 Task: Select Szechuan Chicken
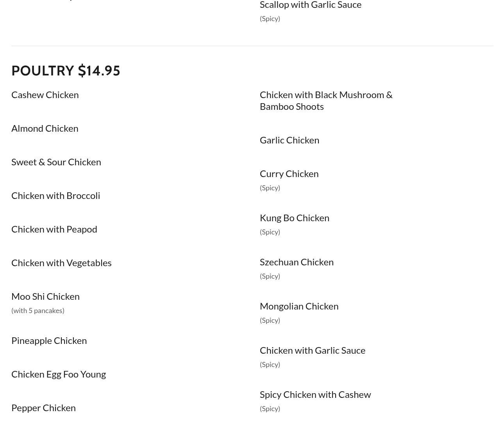tap(297, 262)
